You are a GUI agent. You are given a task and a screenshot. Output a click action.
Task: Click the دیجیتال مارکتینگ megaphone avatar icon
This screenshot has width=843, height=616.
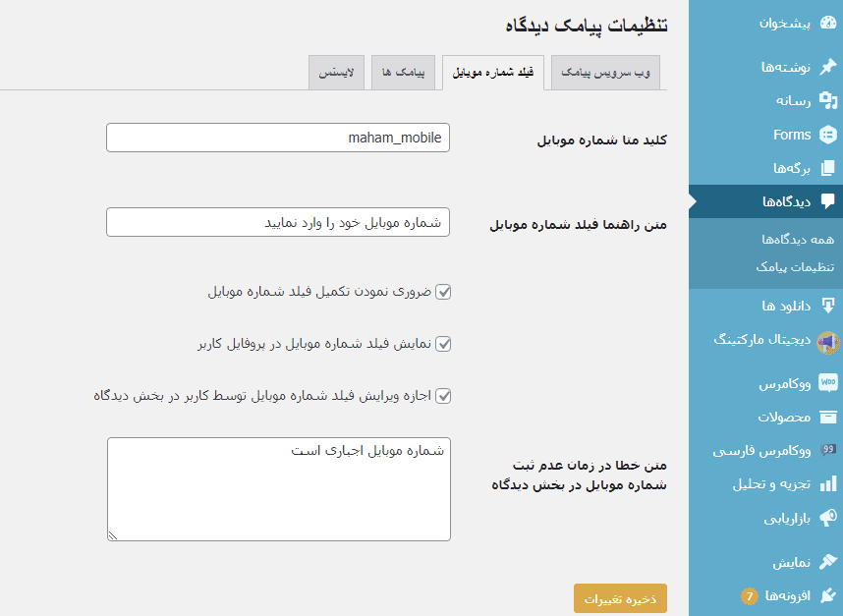[828, 343]
